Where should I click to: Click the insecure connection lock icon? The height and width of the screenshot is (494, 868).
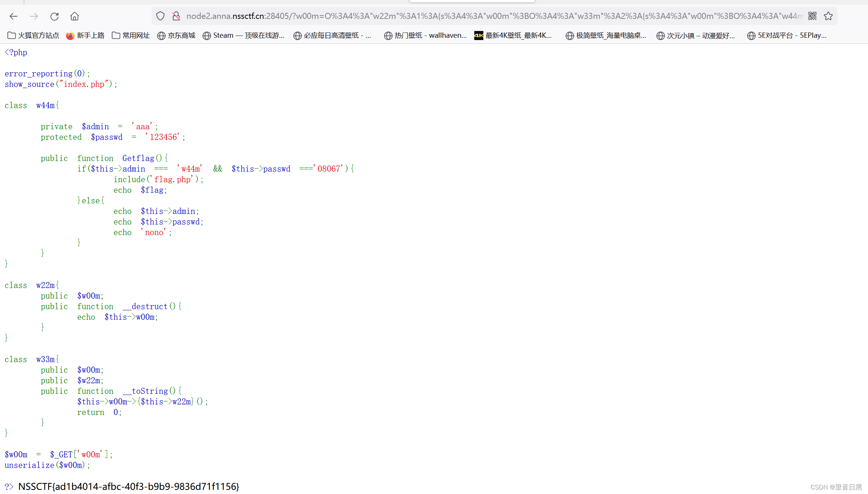[x=176, y=16]
